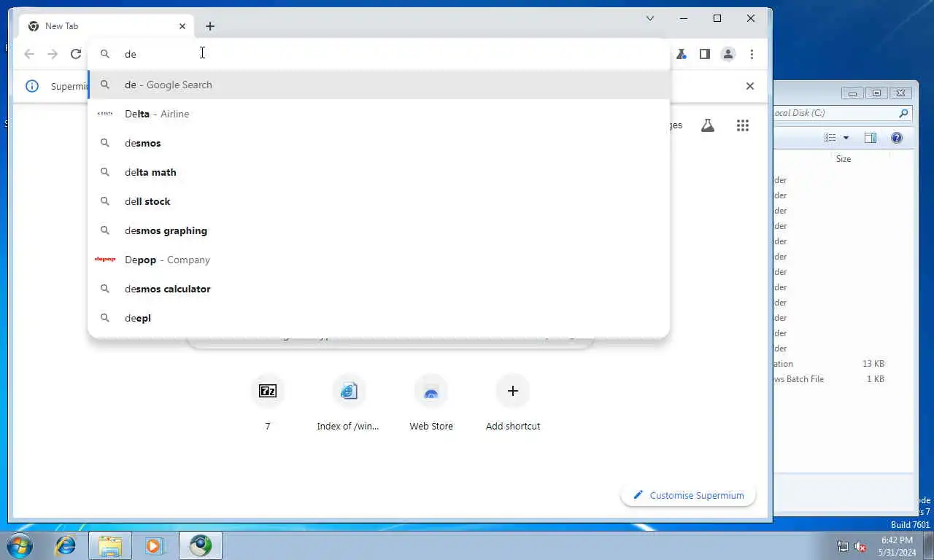Screen dimensions: 934x560
Task: Open the Chrome Labs flask icon in toolbar
Action: tap(681, 54)
